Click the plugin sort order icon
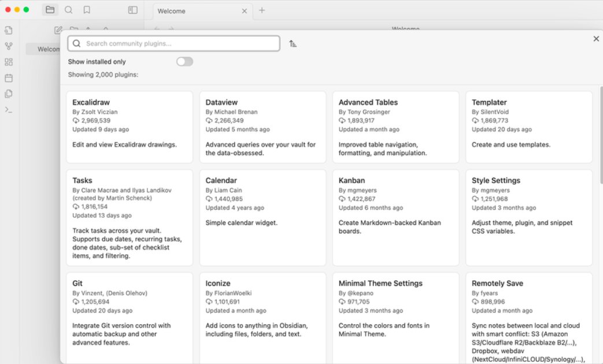 pyautogui.click(x=293, y=43)
